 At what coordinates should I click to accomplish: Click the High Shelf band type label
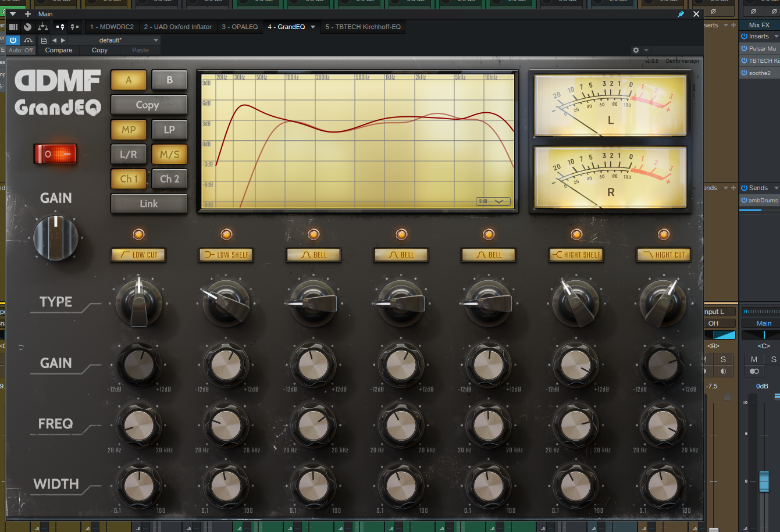click(x=576, y=255)
